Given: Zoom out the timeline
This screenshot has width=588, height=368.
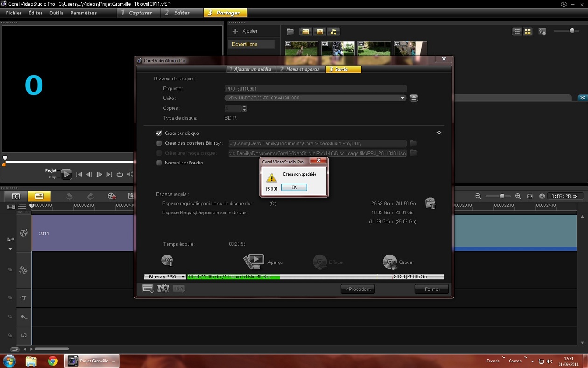Looking at the screenshot, I should [x=478, y=196].
